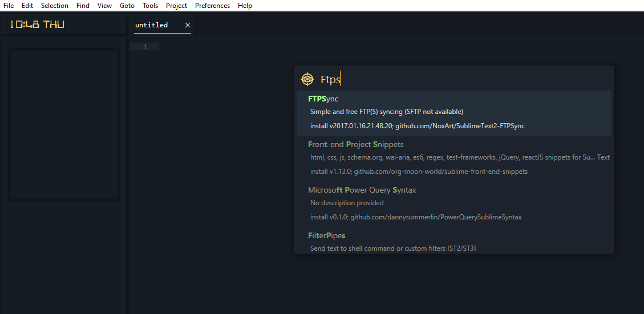Click the FTPSync install v2017.01.16.21.48.20 line
The height and width of the screenshot is (314, 644).
click(x=418, y=126)
